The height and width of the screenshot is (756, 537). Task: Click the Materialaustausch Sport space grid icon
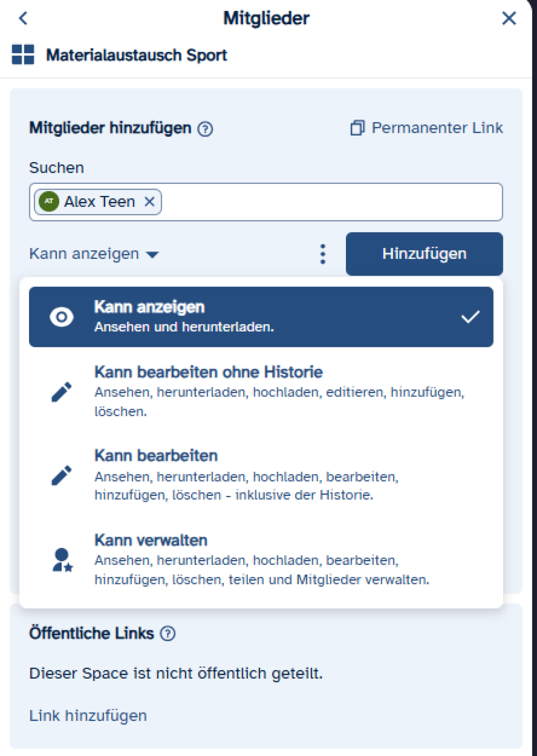tap(23, 55)
